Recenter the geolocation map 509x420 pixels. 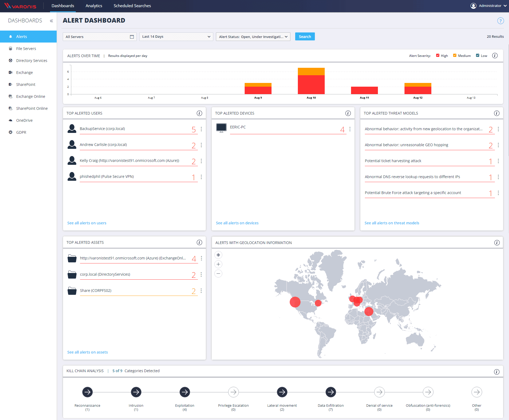(x=218, y=255)
